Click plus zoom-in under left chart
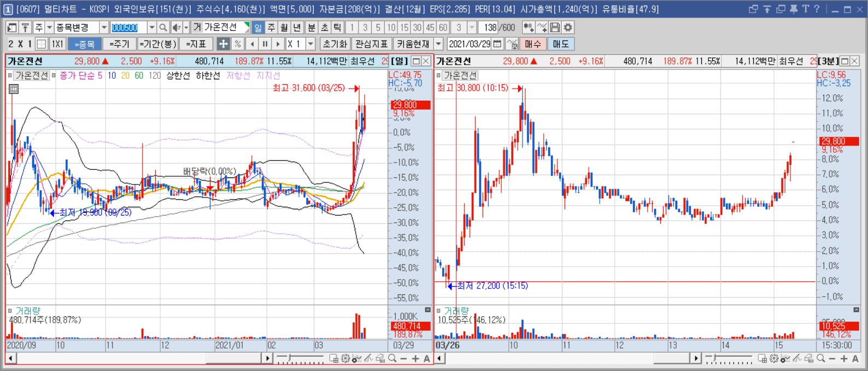The height and width of the screenshot is (371, 868). (x=415, y=358)
